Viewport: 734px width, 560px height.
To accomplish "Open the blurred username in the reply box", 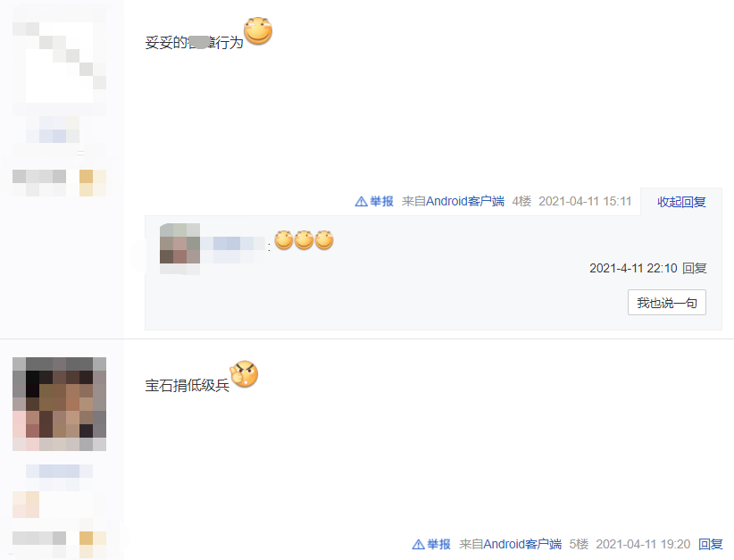I will click(234, 244).
